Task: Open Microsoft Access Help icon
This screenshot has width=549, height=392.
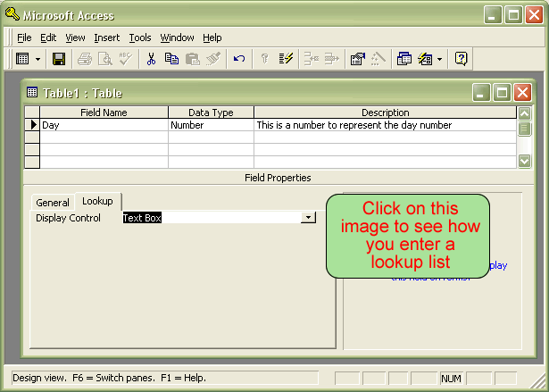Action: pyautogui.click(x=461, y=59)
